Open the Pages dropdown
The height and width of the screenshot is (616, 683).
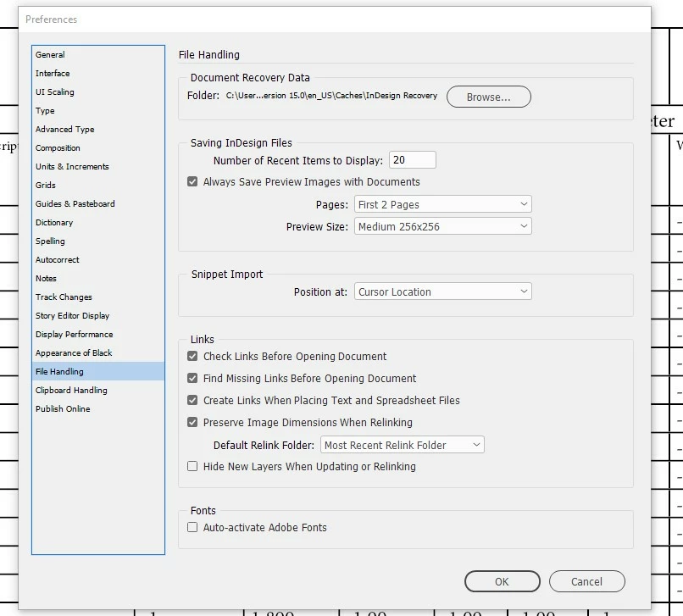pos(442,204)
